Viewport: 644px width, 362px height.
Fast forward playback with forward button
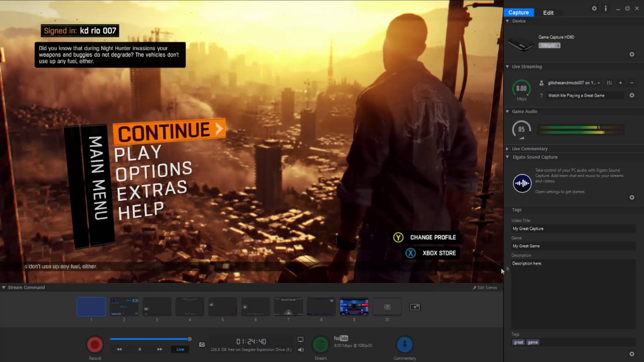point(159,349)
